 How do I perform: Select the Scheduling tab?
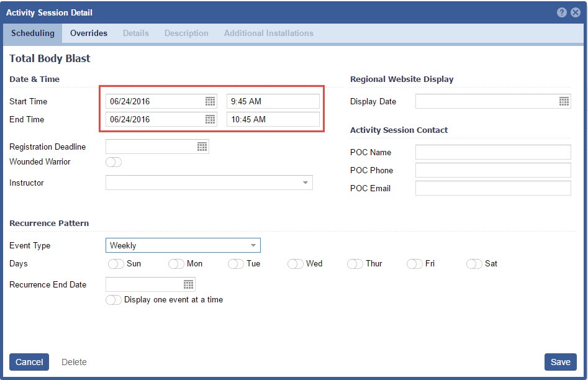(x=33, y=34)
